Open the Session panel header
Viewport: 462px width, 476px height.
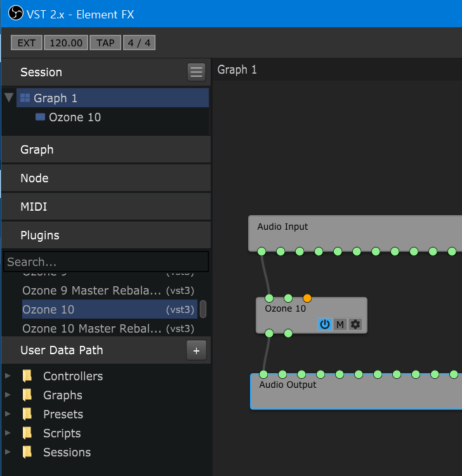106,72
